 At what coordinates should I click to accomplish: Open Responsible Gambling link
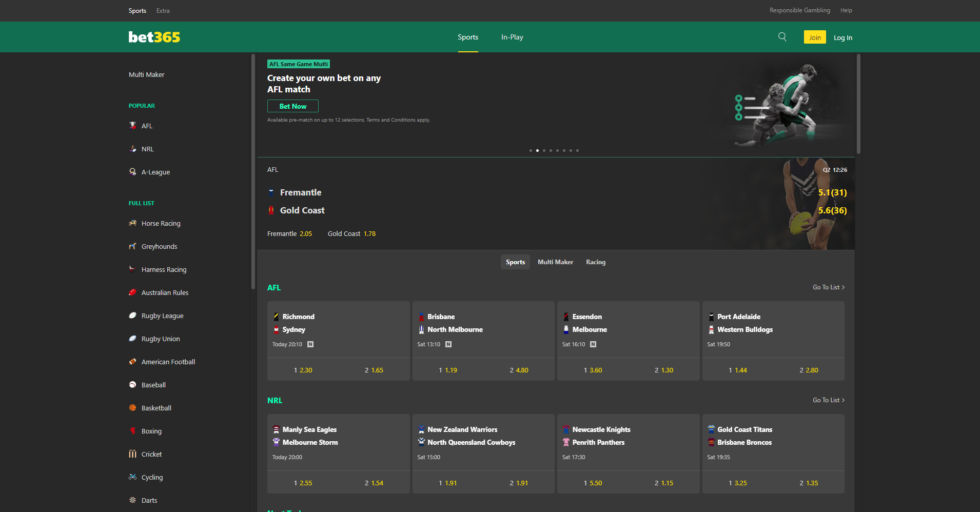tap(799, 10)
